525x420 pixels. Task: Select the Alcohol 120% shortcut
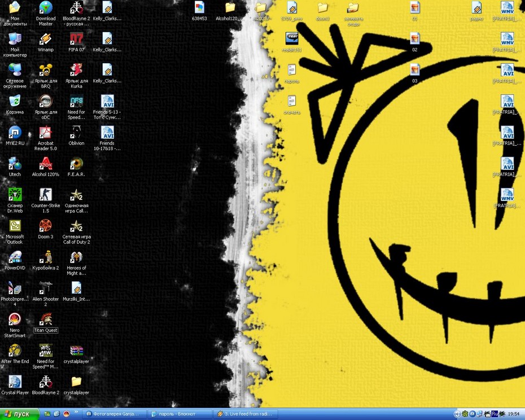[x=46, y=167]
